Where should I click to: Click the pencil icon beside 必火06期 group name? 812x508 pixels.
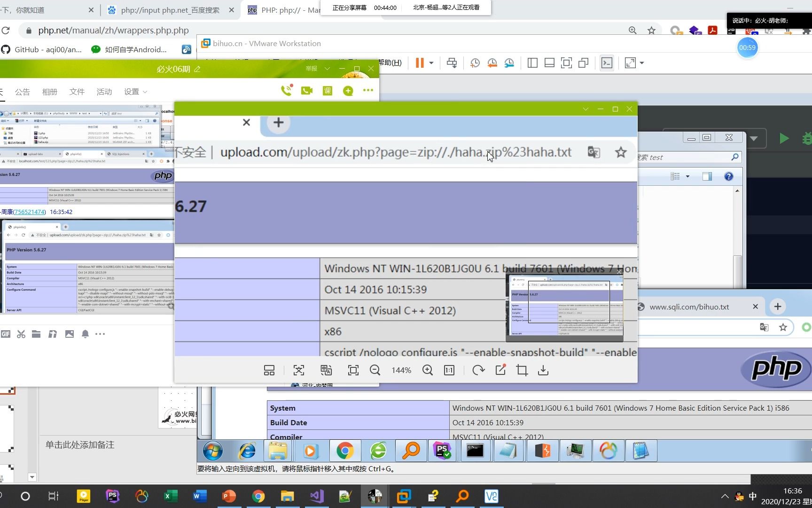click(x=197, y=69)
